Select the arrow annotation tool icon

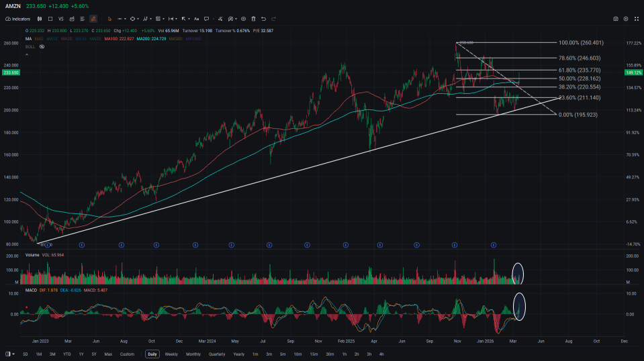click(183, 19)
